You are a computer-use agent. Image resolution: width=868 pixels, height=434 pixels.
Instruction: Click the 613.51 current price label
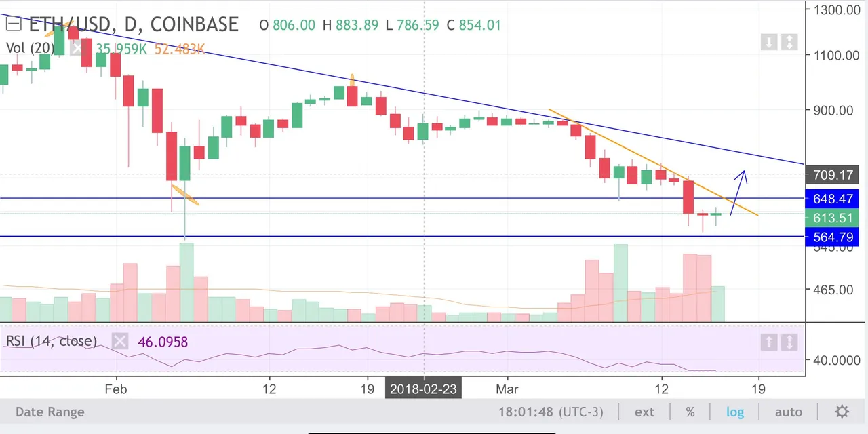click(832, 218)
